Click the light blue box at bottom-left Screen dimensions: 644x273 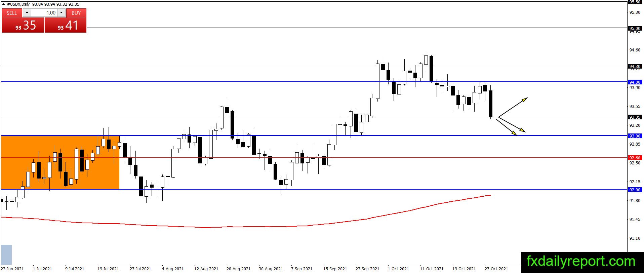point(6,255)
